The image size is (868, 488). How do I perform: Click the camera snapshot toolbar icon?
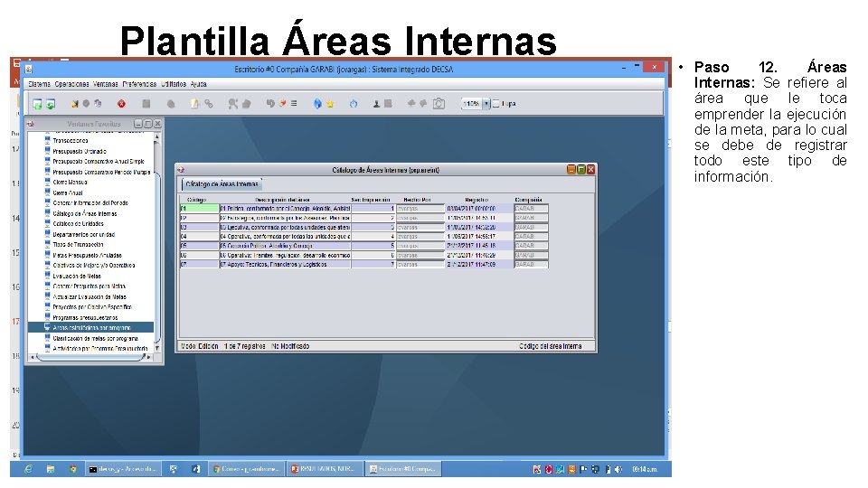click(x=439, y=103)
